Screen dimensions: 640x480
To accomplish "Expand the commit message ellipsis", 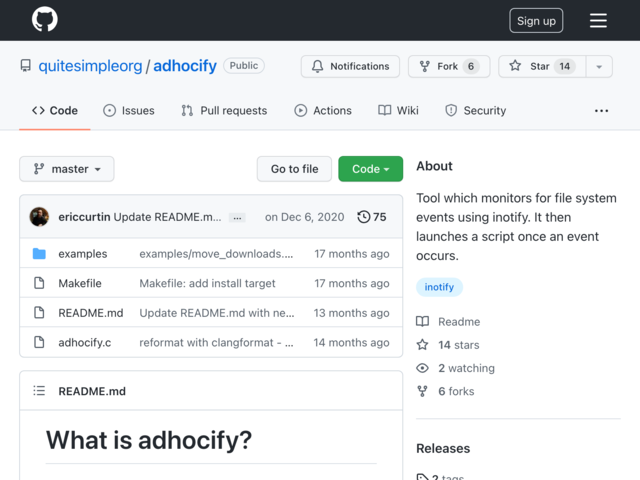I will tap(237, 218).
